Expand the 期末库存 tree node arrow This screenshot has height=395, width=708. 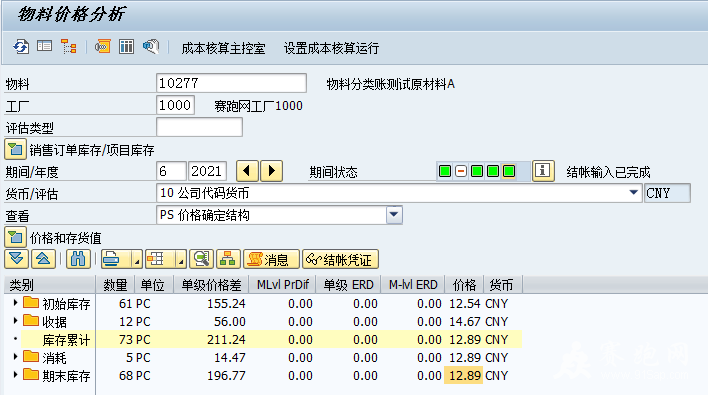pos(15,375)
